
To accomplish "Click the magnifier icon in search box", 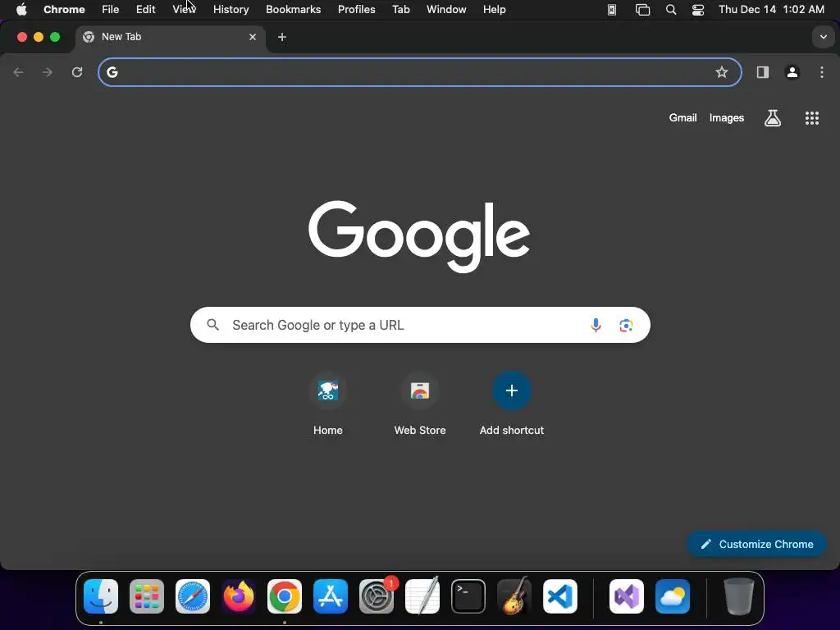I will point(213,325).
